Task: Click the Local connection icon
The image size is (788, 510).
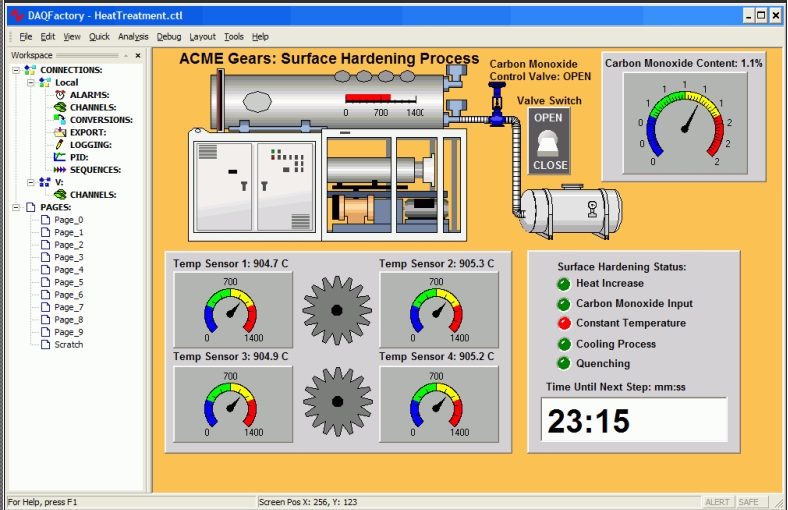Action: [x=45, y=82]
